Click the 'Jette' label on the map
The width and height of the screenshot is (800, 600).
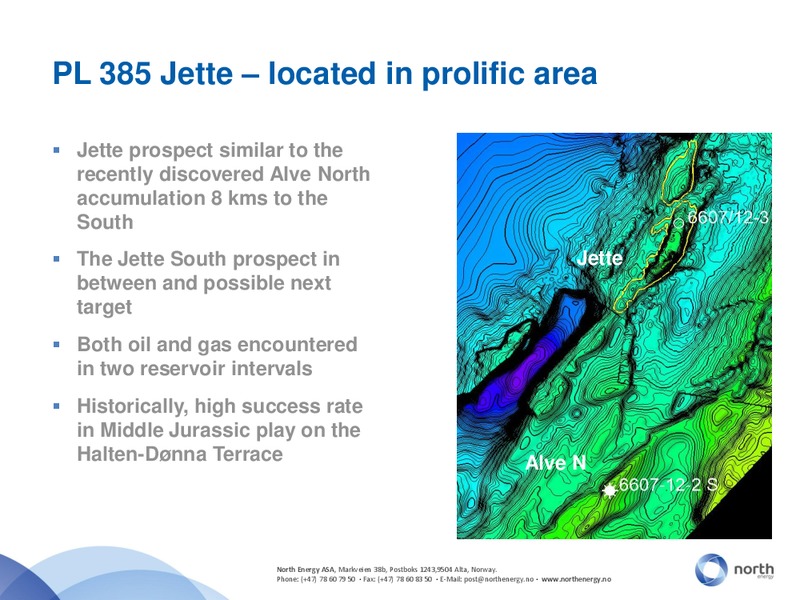(x=599, y=258)
